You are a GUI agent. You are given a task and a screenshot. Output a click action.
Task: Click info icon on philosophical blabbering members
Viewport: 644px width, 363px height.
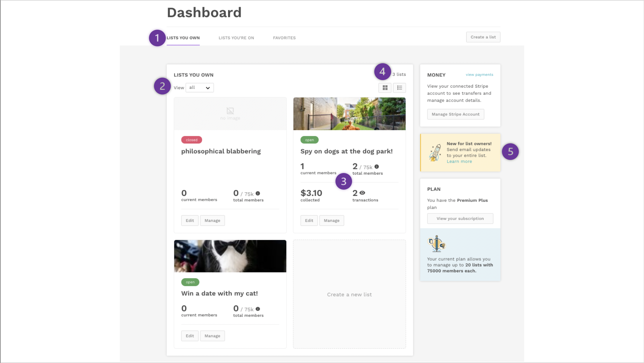258,193
